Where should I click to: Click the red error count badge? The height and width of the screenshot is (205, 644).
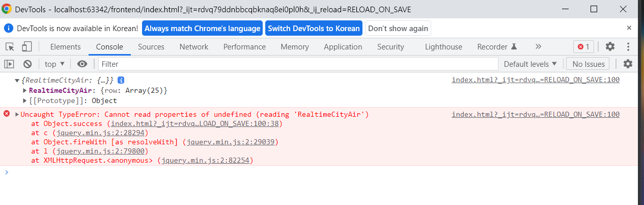point(583,47)
